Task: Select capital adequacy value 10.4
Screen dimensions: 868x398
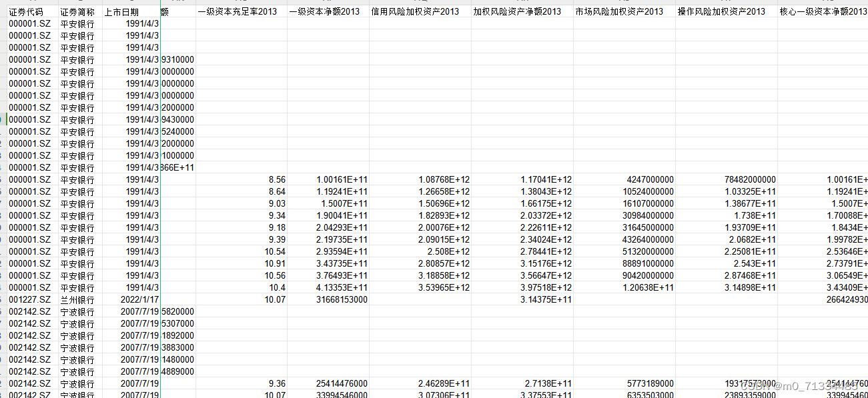Action: pyautogui.click(x=242, y=287)
